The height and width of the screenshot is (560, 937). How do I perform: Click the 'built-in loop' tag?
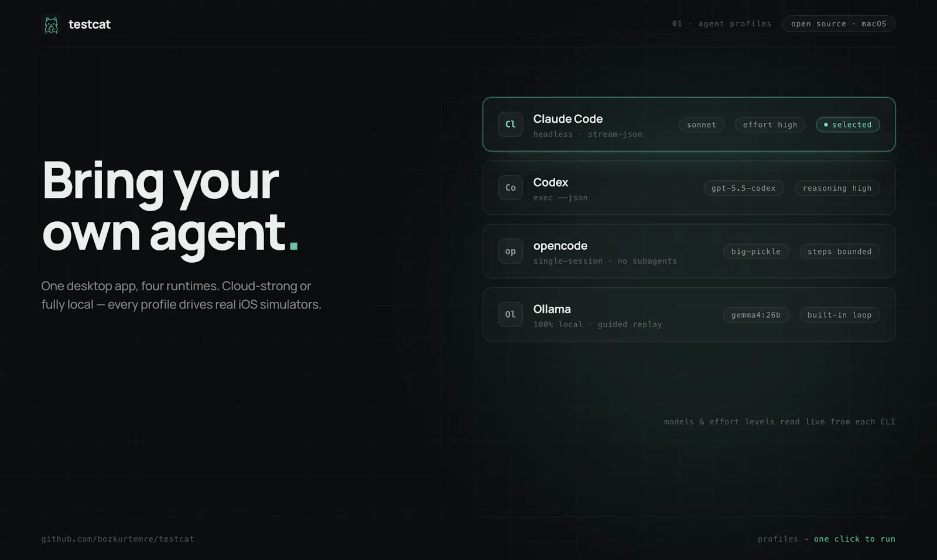[x=839, y=315]
